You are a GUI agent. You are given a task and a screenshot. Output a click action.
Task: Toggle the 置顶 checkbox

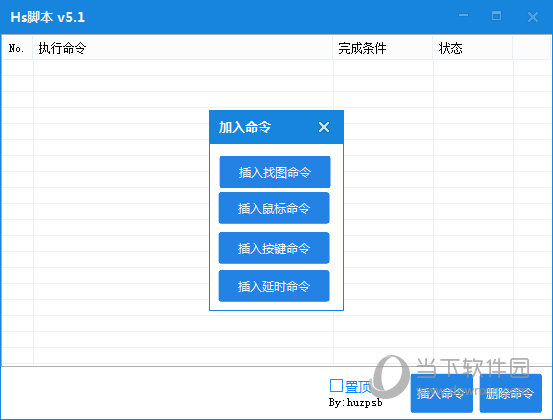coord(336,386)
